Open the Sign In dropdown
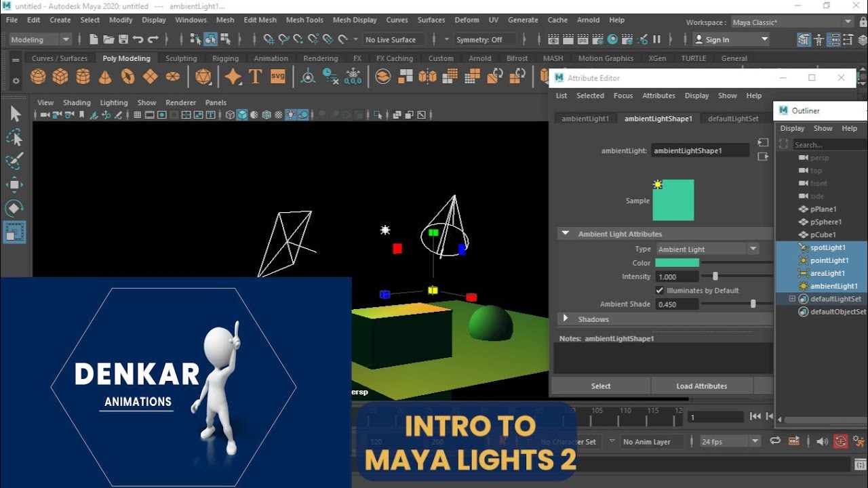Image resolution: width=868 pixels, height=488 pixels. pyautogui.click(x=732, y=39)
